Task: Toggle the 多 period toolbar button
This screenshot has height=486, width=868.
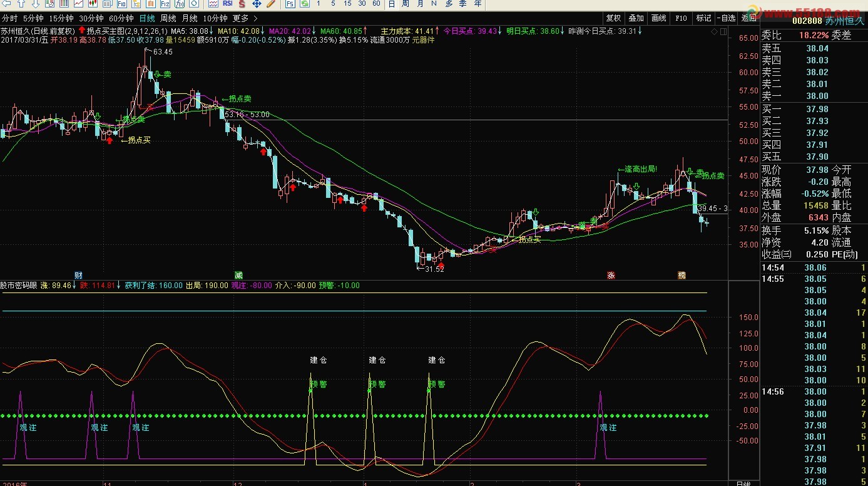Action: tap(449, 4)
